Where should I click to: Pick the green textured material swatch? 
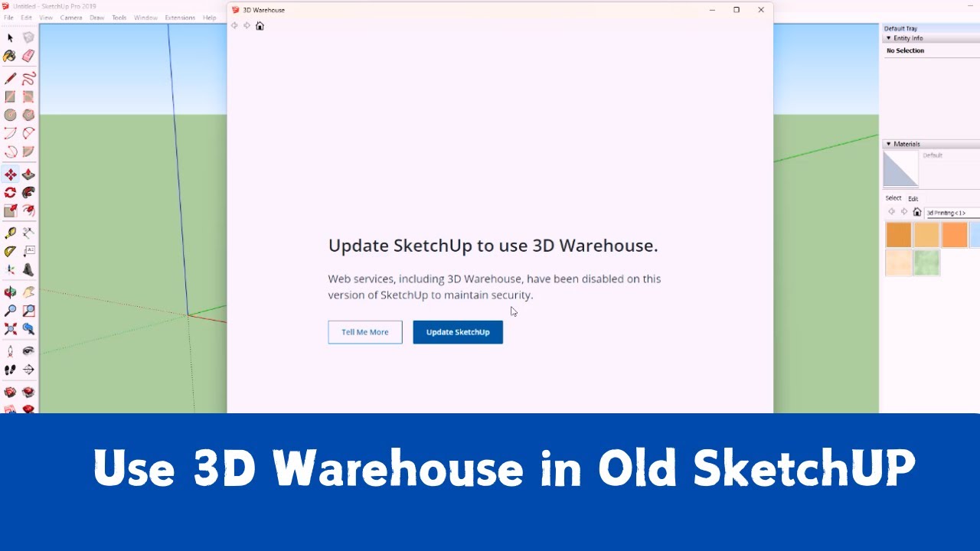[926, 262]
